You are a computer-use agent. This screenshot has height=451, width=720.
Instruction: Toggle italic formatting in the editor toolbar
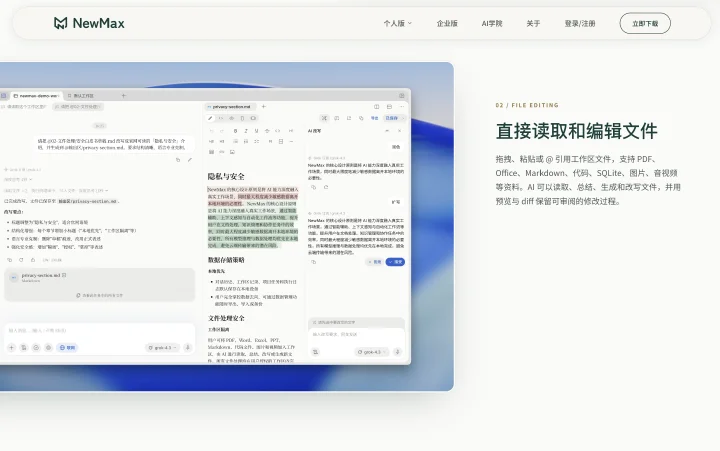[246, 131]
